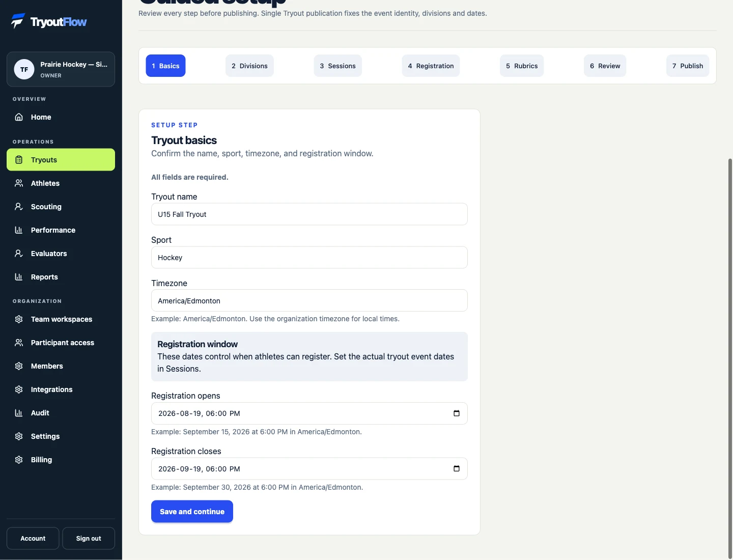This screenshot has width=733, height=560.
Task: Click the Scouting person icon
Action: coord(19,207)
